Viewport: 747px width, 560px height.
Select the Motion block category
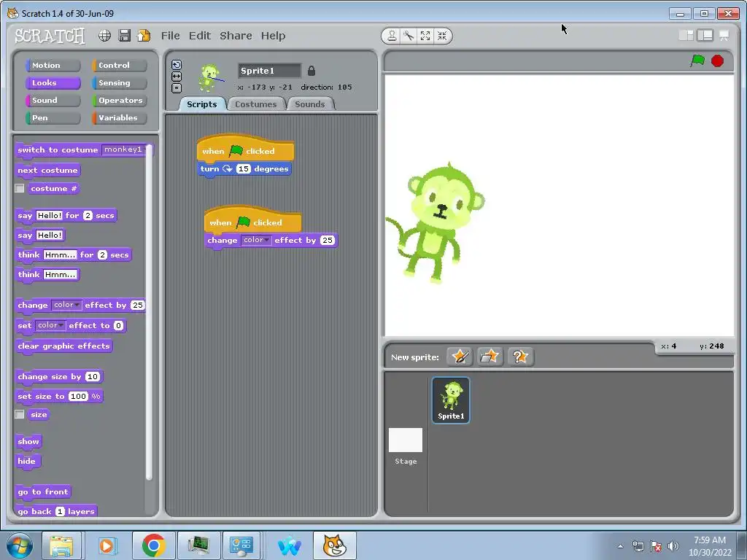point(53,65)
